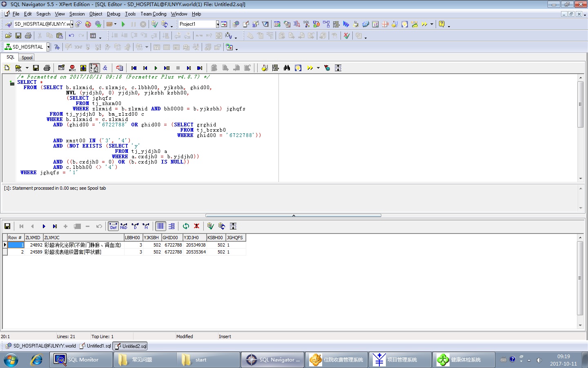Switch to the Spool tab
The image size is (588, 368).
(x=27, y=58)
